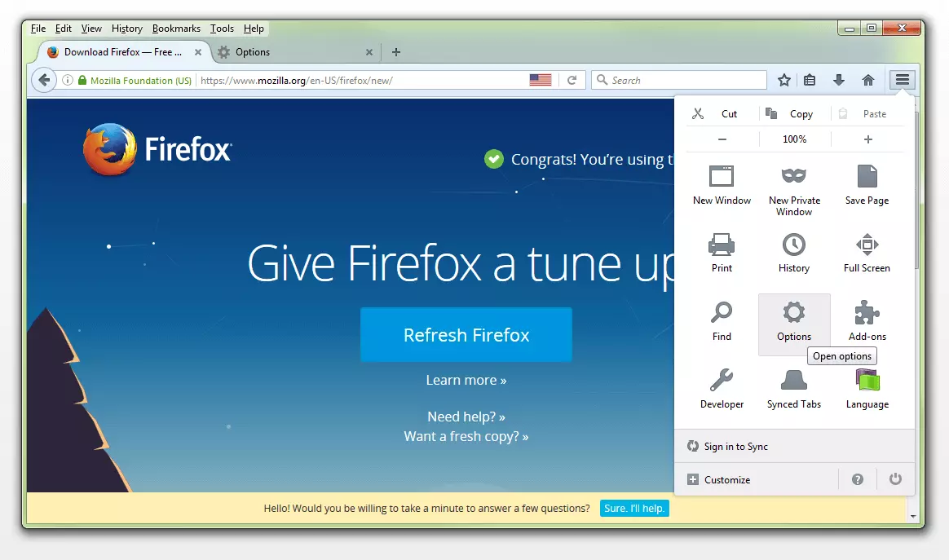949x560 pixels.
Task: Show the bookmarks list toolbar button
Action: 810,80
